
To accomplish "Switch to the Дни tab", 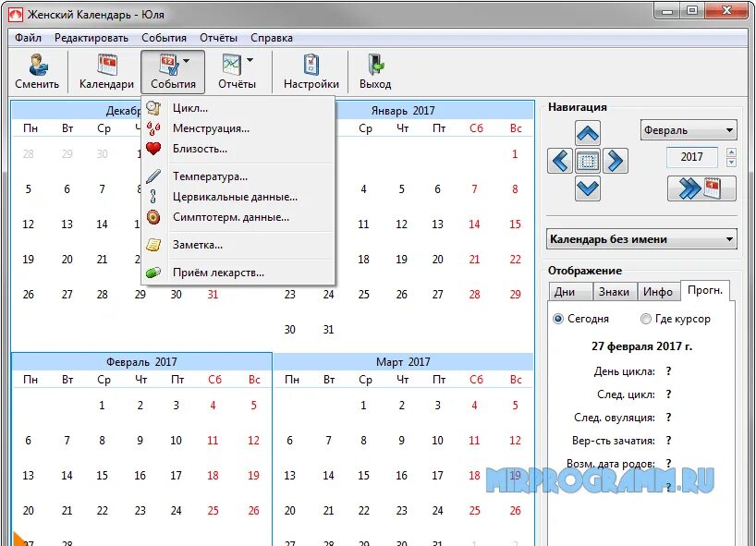I will [x=570, y=292].
